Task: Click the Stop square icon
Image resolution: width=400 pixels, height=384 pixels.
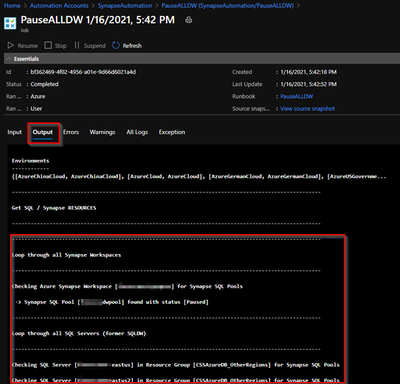Action: (x=48, y=45)
